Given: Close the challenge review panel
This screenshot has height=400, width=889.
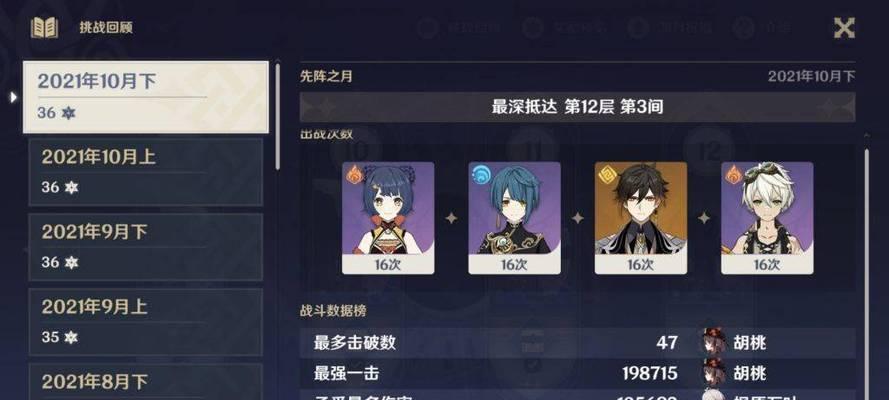Looking at the screenshot, I should [x=844, y=27].
